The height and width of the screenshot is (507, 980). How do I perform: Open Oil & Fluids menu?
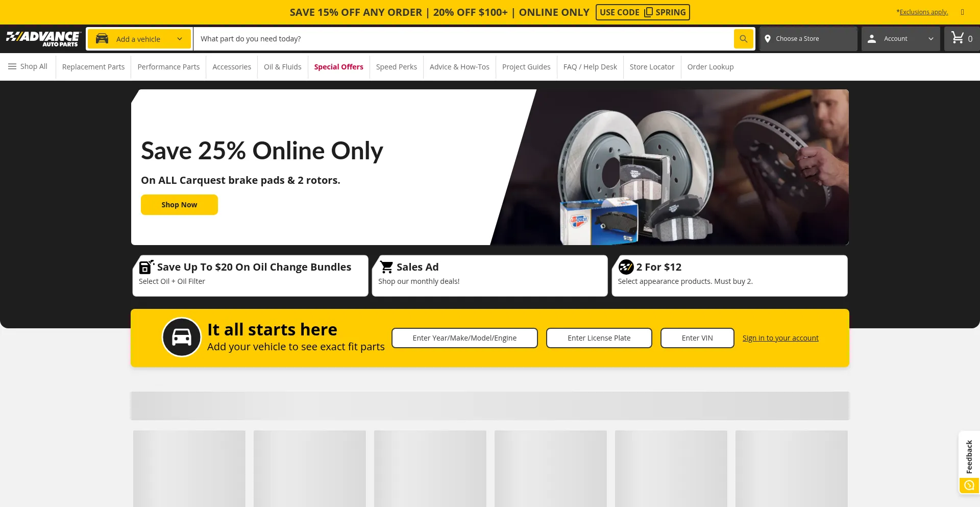pos(282,67)
